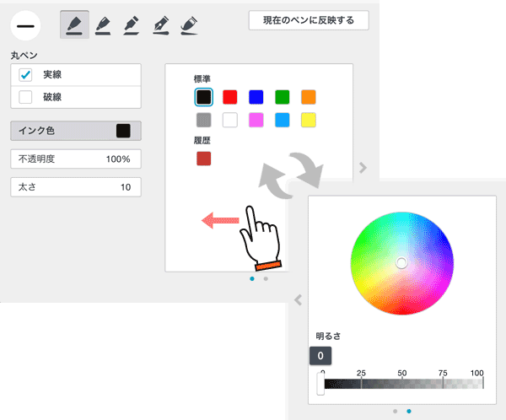
Task: Uncheck the 実線 solid line checkbox
Action: pyautogui.click(x=25, y=75)
